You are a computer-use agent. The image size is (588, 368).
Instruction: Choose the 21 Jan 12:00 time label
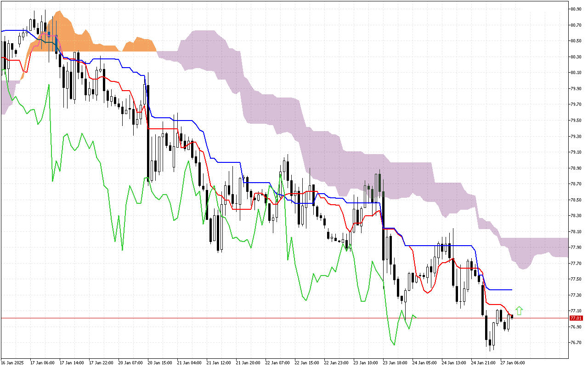pyautogui.click(x=219, y=362)
